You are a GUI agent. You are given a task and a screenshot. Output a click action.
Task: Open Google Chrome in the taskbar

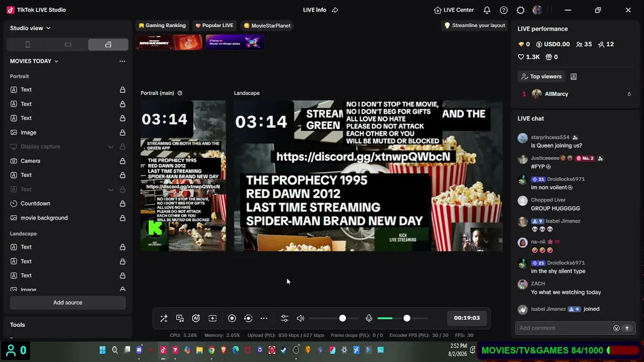point(212,350)
